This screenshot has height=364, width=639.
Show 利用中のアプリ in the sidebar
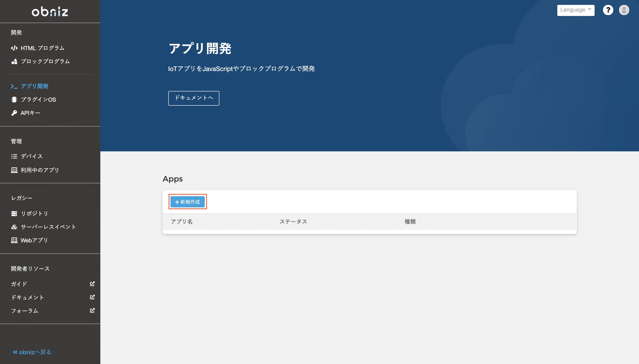pyautogui.click(x=40, y=170)
